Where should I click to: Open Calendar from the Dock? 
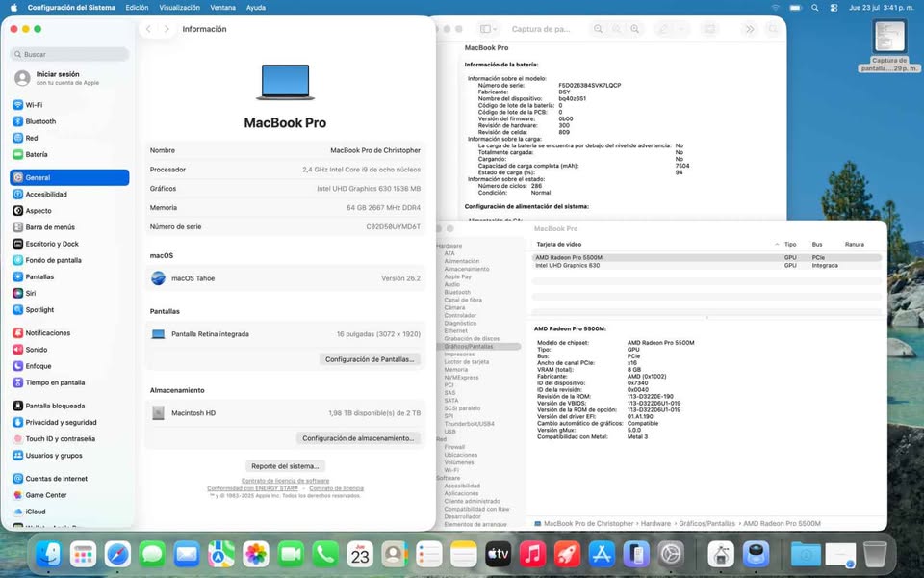[360, 555]
